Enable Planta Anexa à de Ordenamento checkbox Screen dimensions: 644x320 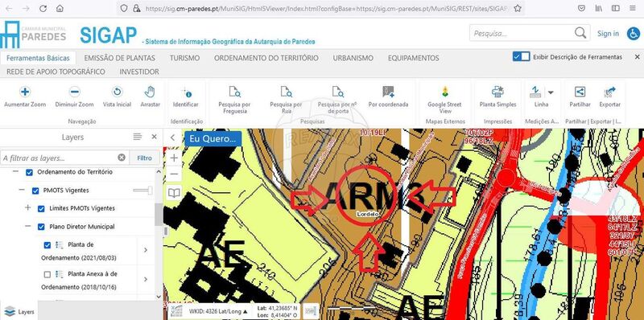coord(47,274)
